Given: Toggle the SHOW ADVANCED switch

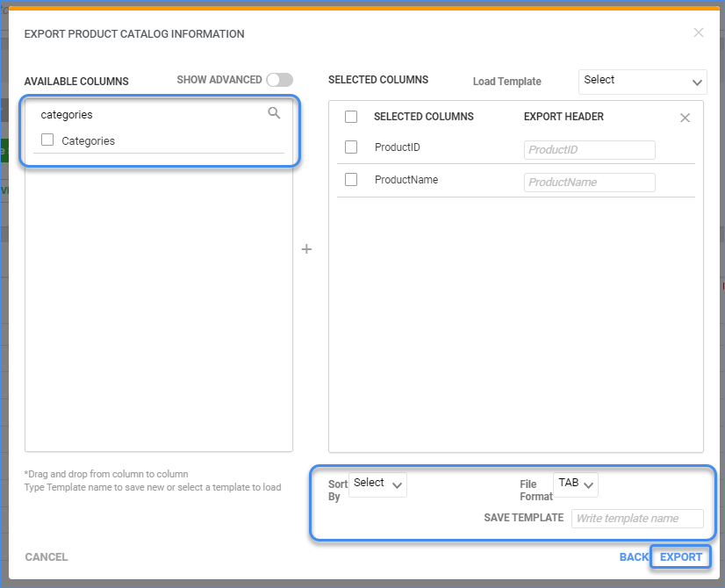Looking at the screenshot, I should point(279,79).
